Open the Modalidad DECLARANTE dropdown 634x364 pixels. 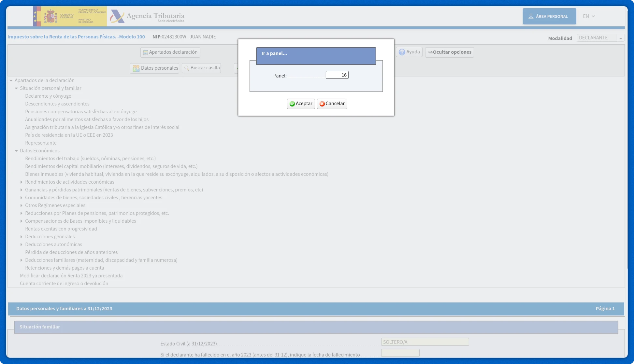coord(621,38)
